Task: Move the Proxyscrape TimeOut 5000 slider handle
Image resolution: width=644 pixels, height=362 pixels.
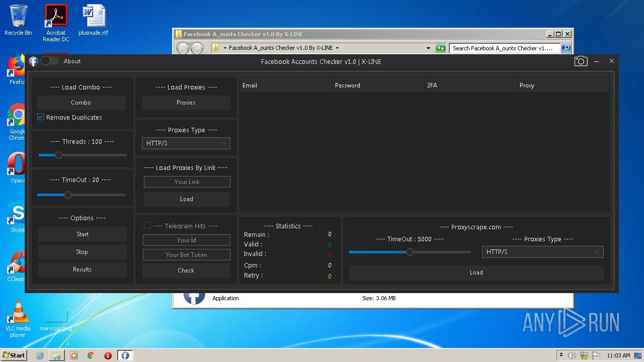Action: pyautogui.click(x=410, y=252)
